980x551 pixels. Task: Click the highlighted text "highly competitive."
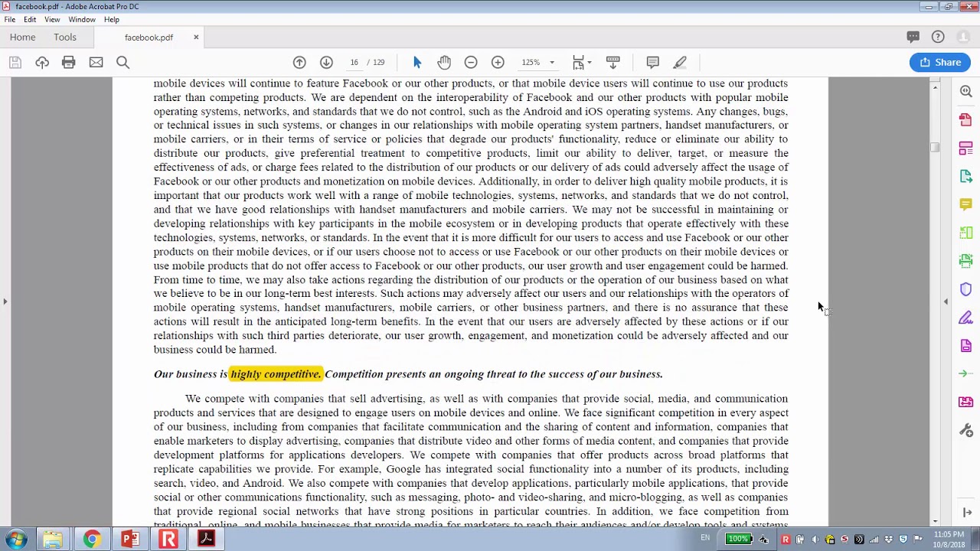click(276, 373)
